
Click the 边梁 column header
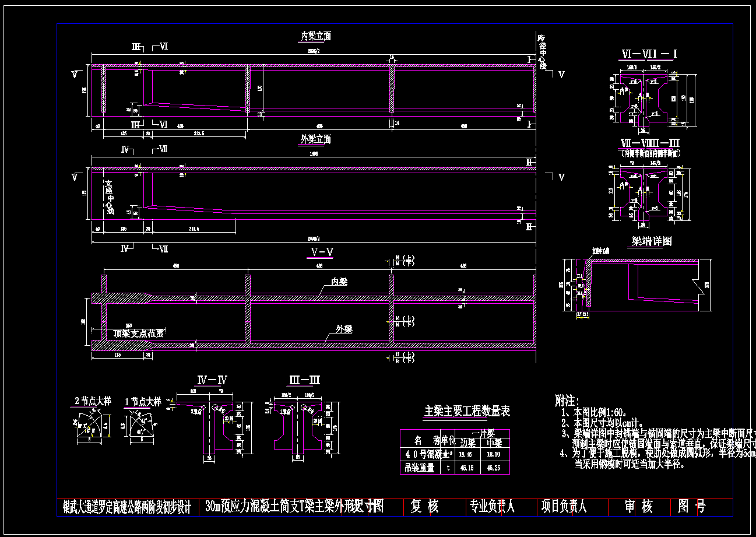(x=468, y=443)
